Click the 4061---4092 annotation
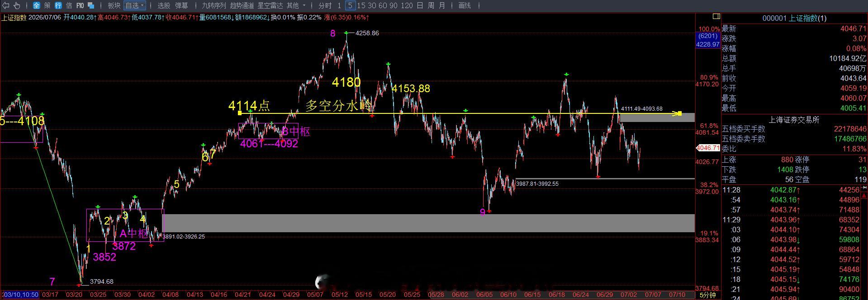The height and width of the screenshot is (300, 868). click(x=269, y=144)
